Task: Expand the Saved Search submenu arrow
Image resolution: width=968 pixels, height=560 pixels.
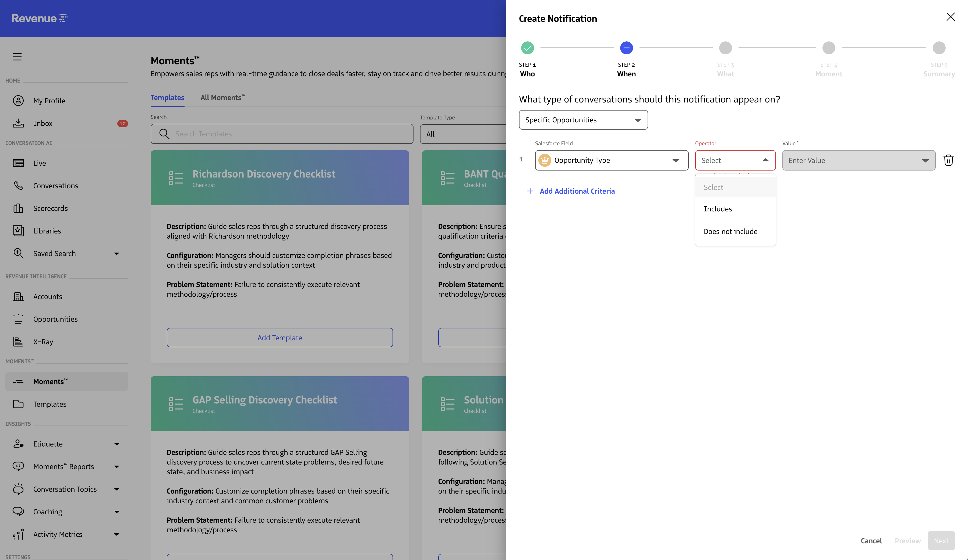Action: click(117, 253)
